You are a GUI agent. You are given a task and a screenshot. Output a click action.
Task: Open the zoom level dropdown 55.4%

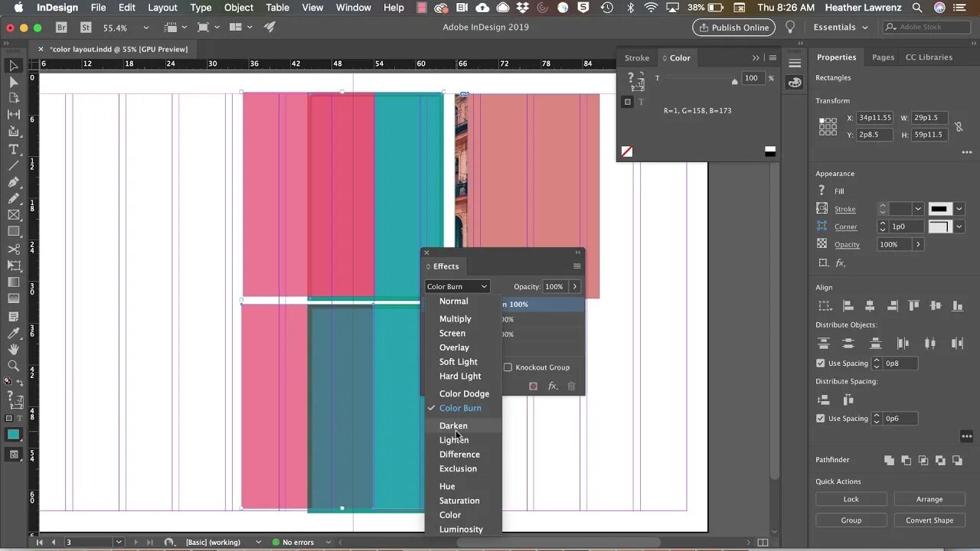(x=145, y=28)
